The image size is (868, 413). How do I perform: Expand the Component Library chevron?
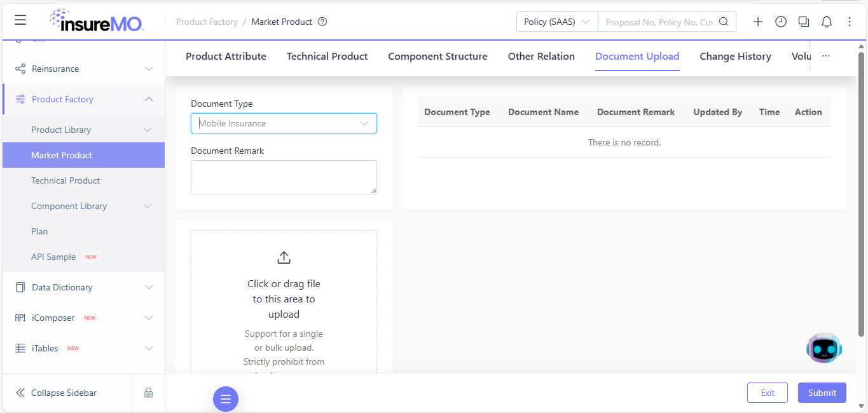pyautogui.click(x=148, y=206)
